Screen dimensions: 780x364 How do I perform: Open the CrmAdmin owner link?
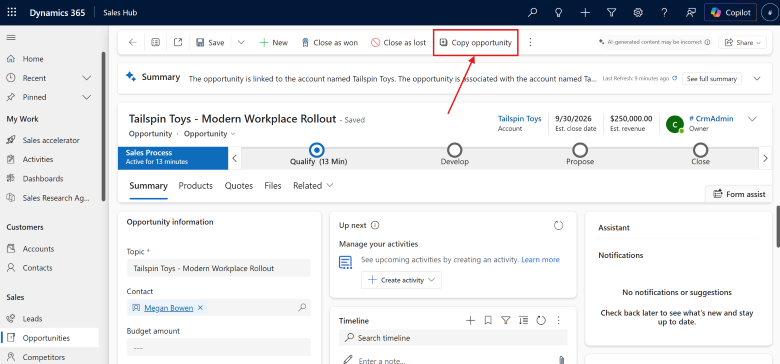711,119
